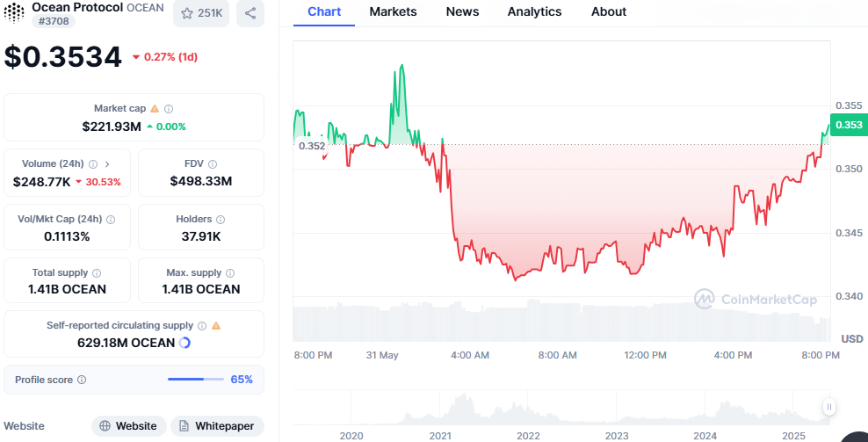Click the share icon button
Viewport: 868px width, 442px height.
[250, 12]
